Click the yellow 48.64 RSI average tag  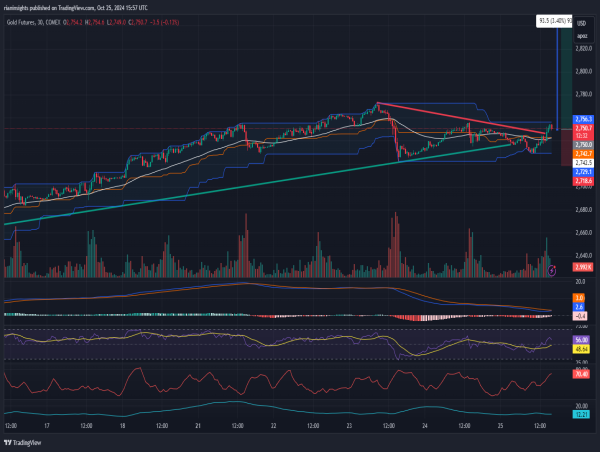581,349
